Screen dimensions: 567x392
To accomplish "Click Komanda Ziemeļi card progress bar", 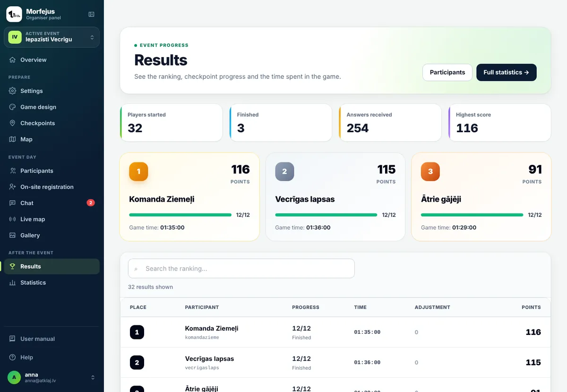I will tap(180, 215).
